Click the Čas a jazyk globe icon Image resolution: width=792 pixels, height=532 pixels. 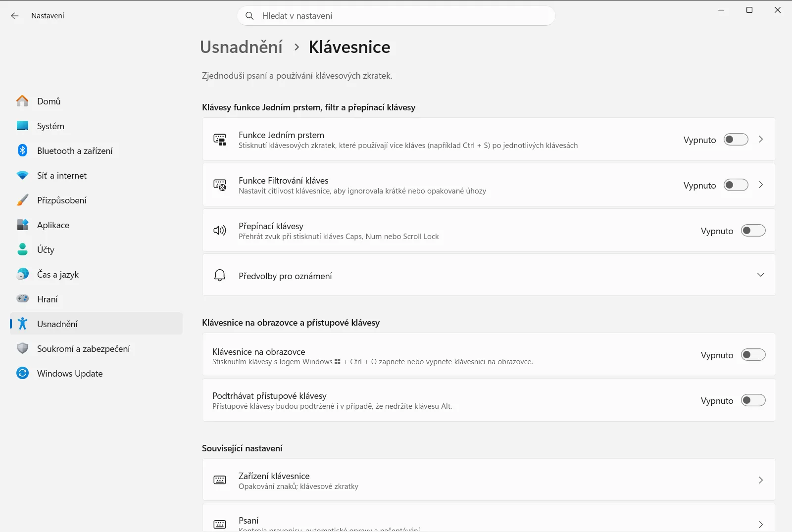tap(22, 274)
